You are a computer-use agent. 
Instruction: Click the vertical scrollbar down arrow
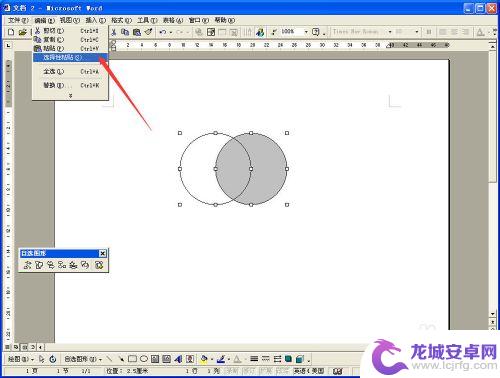pos(493,314)
